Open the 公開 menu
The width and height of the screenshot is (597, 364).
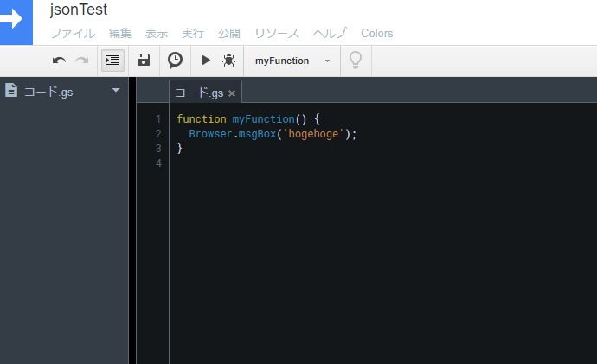tap(229, 33)
